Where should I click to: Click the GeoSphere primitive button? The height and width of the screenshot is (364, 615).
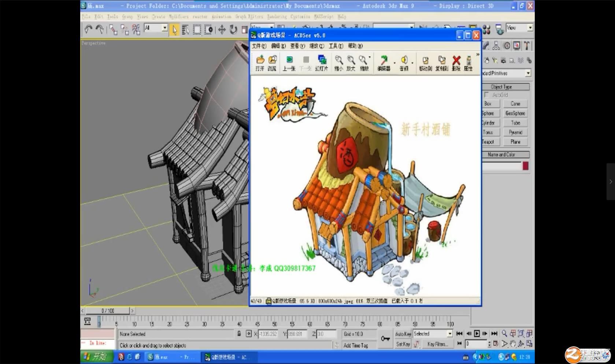(x=515, y=113)
